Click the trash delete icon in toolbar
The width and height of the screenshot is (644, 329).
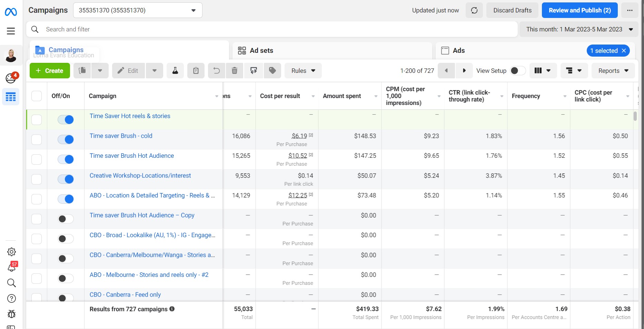tap(235, 71)
